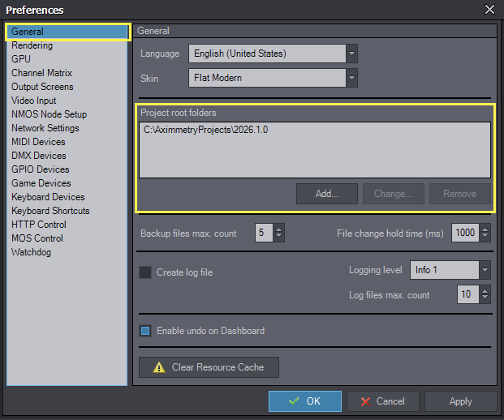Image resolution: width=504 pixels, height=420 pixels.
Task: Decrease the File change hold time value
Action: point(485,238)
